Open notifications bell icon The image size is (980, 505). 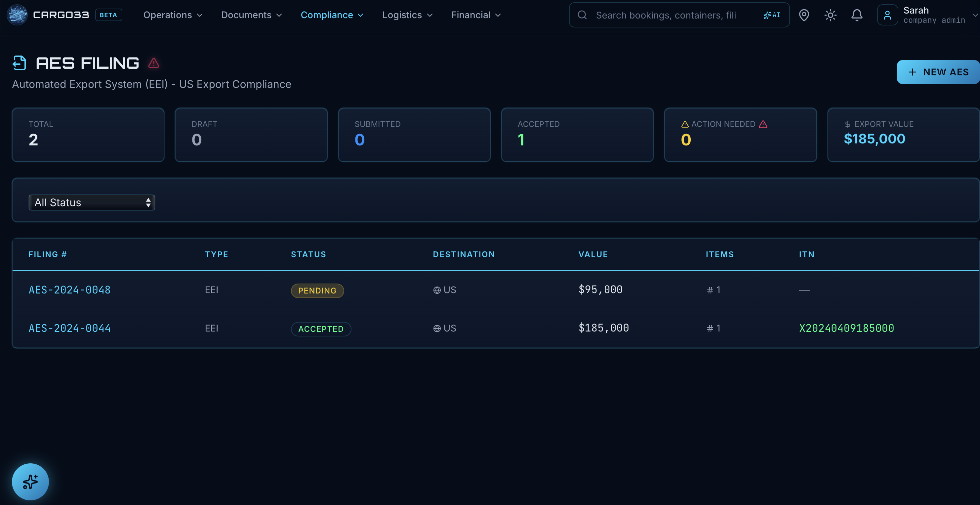[856, 15]
